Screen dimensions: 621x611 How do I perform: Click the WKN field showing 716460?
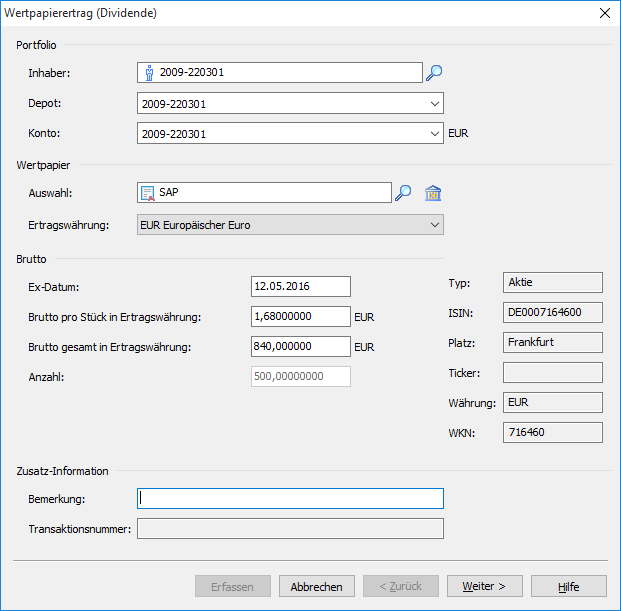pyautogui.click(x=553, y=433)
